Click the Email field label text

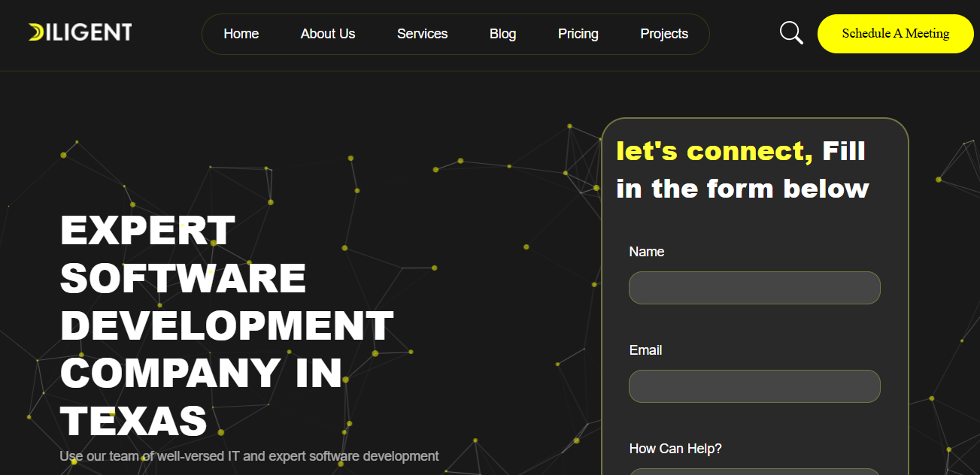[645, 349]
